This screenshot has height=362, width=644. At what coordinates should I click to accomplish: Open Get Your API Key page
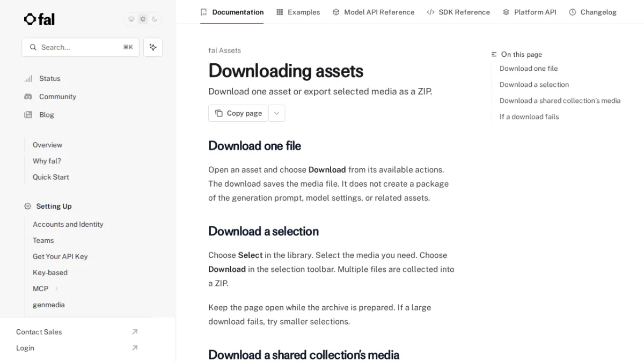[x=60, y=256]
